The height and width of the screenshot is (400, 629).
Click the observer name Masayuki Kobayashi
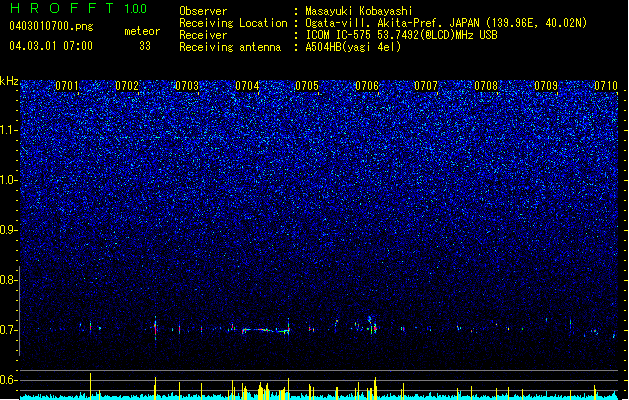point(359,11)
